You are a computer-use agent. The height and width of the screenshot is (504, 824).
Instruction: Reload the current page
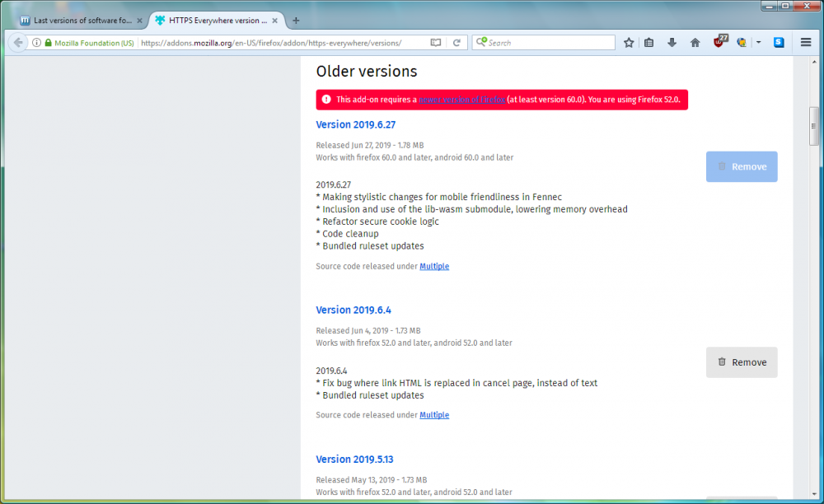(x=456, y=43)
